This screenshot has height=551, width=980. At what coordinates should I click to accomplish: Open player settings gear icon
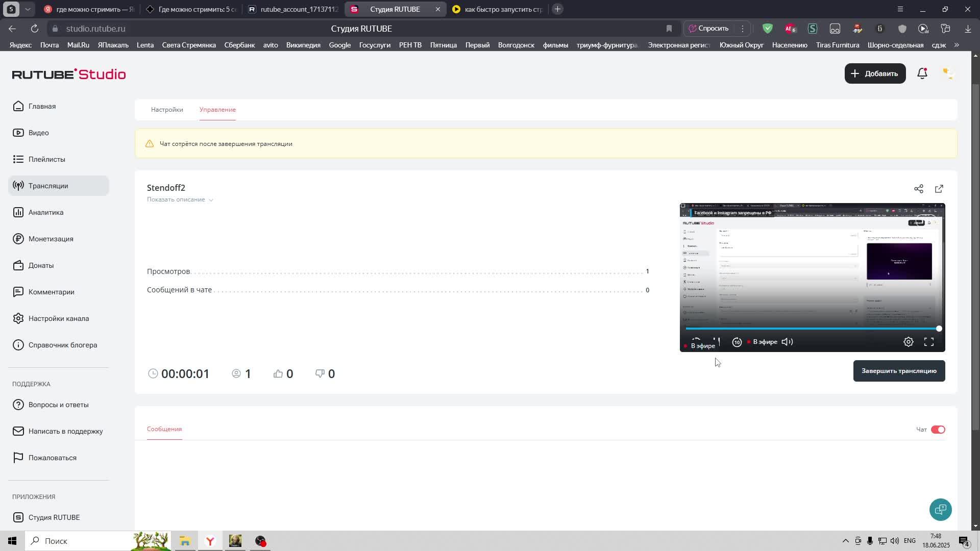point(908,342)
